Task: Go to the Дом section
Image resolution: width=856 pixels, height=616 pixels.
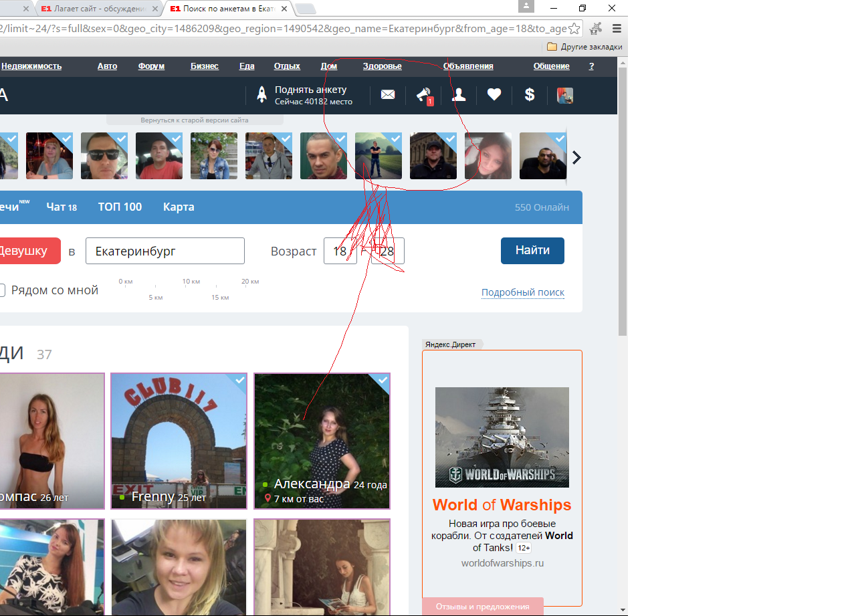Action: click(328, 66)
